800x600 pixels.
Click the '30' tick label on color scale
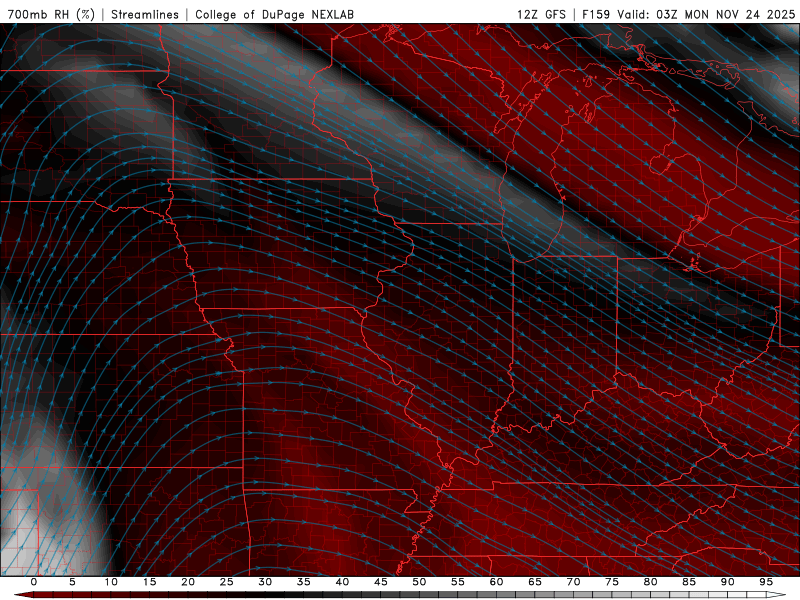(x=265, y=582)
